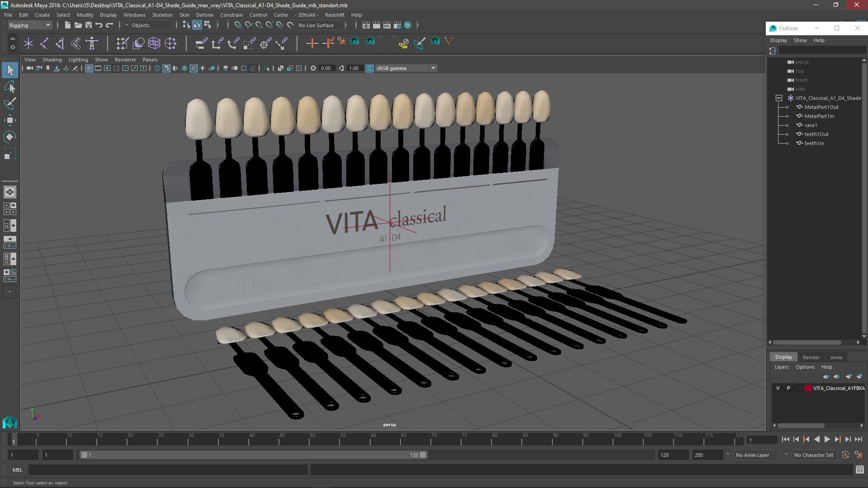Viewport: 868px width, 488px height.
Task: Create a lattice deformer from shelf
Action: click(x=154, y=43)
